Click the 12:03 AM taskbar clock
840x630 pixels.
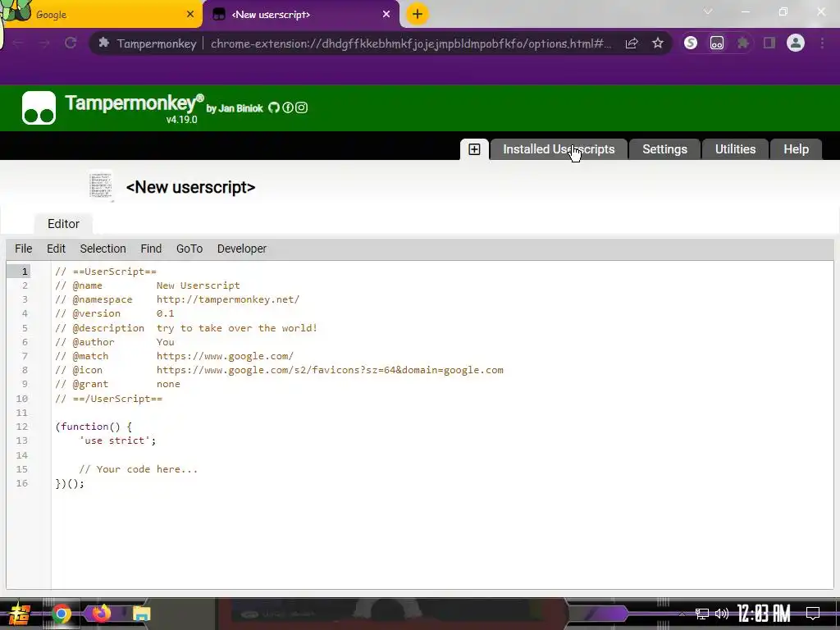coord(764,614)
